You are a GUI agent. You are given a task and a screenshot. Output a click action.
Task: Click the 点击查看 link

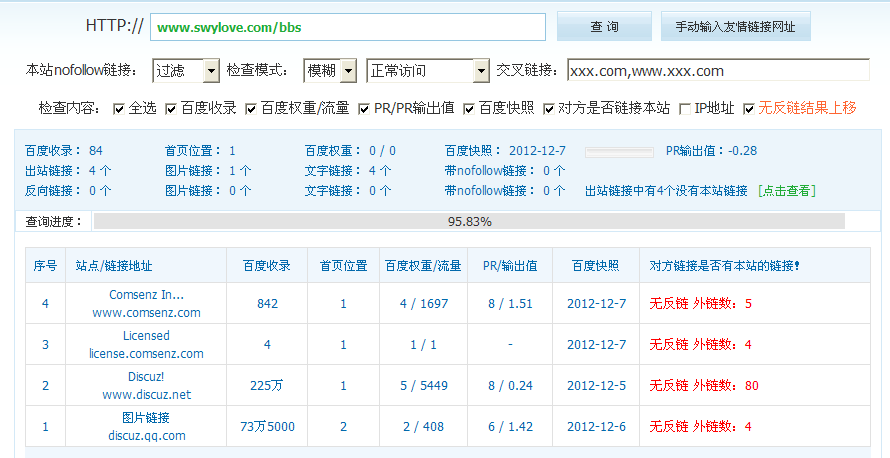[x=786, y=190]
